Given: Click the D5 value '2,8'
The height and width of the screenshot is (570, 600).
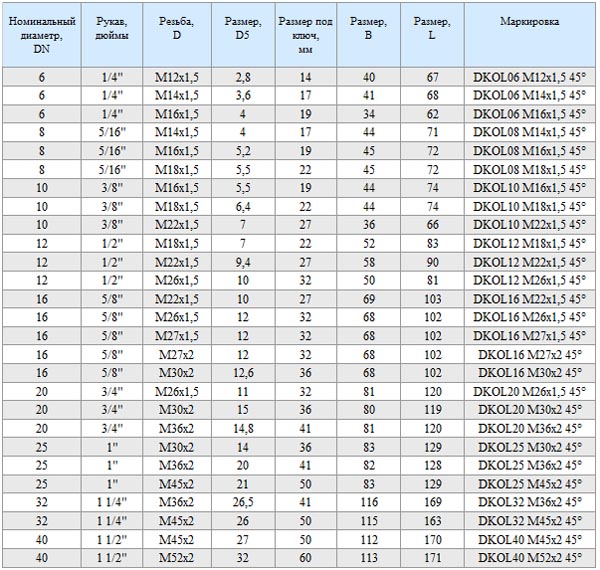Looking at the screenshot, I should [x=243, y=78].
